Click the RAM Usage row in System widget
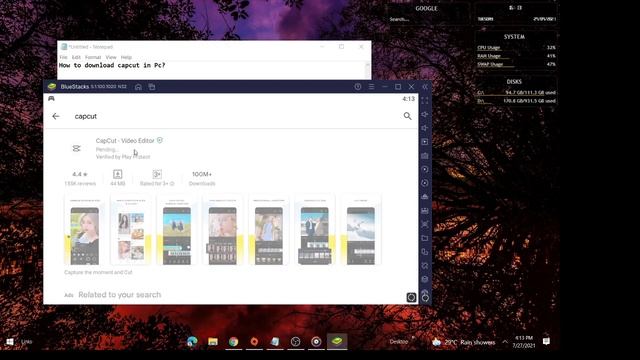640x360 pixels. 516,56
